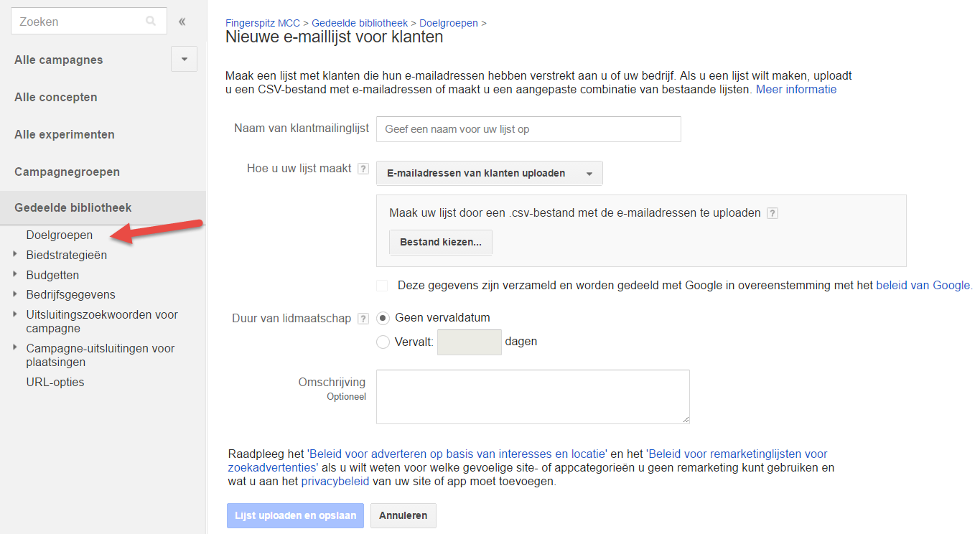This screenshot has height=534, width=980.
Task: Click the Omschrijving text area
Action: coord(532,396)
